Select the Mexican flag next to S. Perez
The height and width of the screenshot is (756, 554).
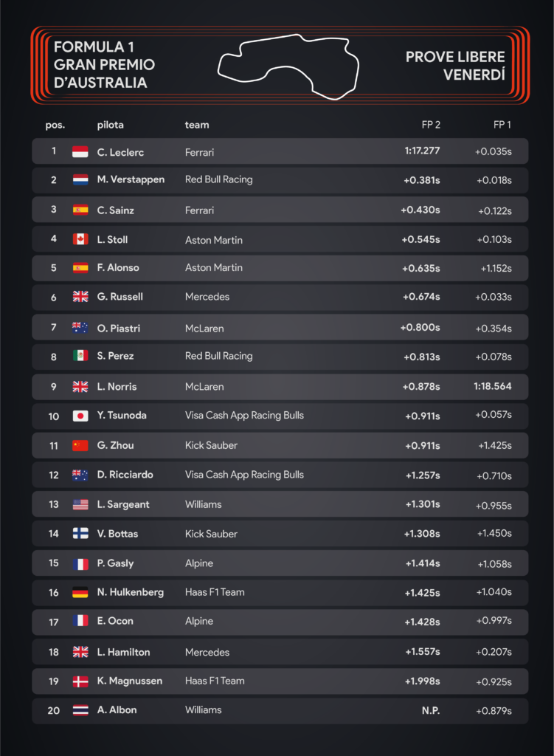pos(80,356)
